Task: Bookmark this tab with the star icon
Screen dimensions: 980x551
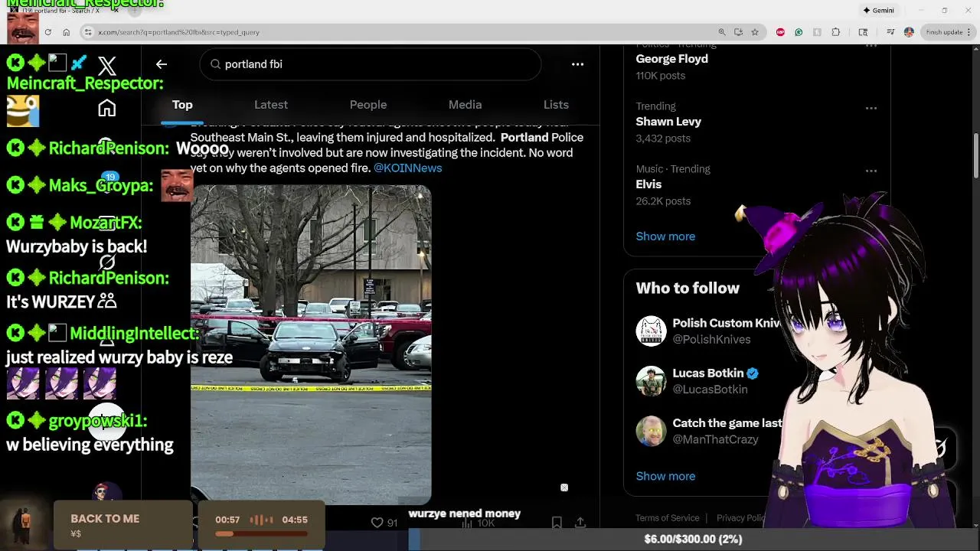Action: pyautogui.click(x=755, y=32)
